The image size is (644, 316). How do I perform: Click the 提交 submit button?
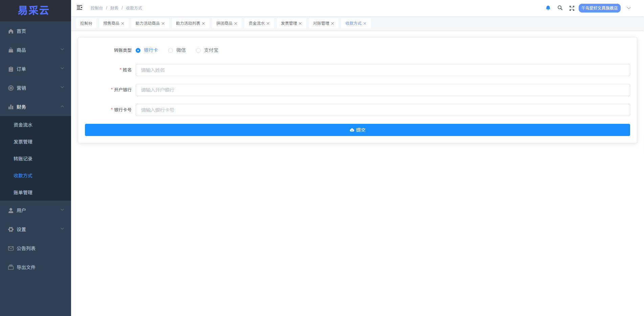(x=357, y=130)
